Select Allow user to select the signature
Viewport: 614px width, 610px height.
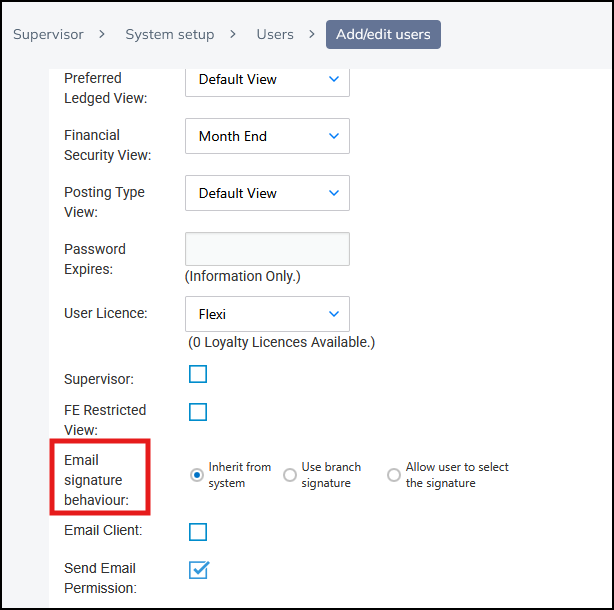click(394, 475)
